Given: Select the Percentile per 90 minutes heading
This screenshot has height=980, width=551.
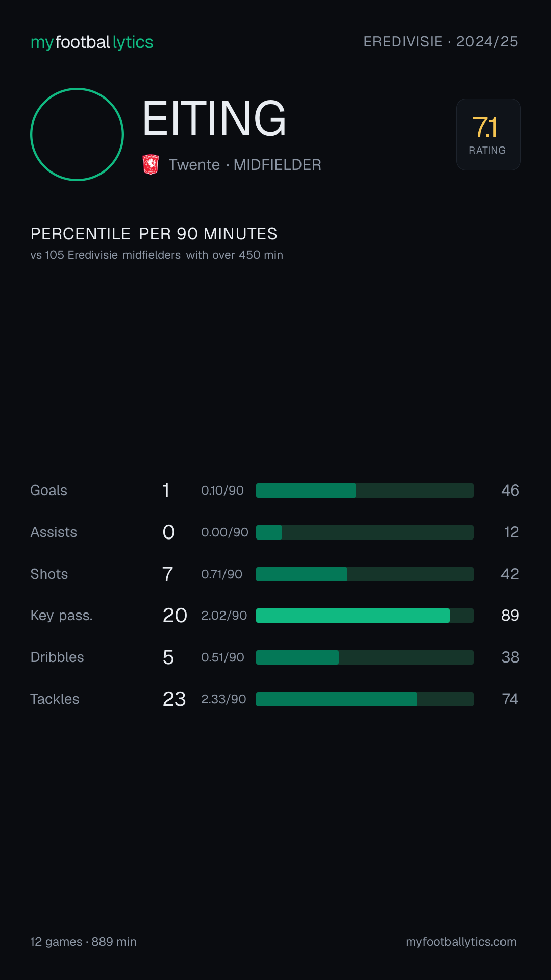Looking at the screenshot, I should (x=154, y=234).
